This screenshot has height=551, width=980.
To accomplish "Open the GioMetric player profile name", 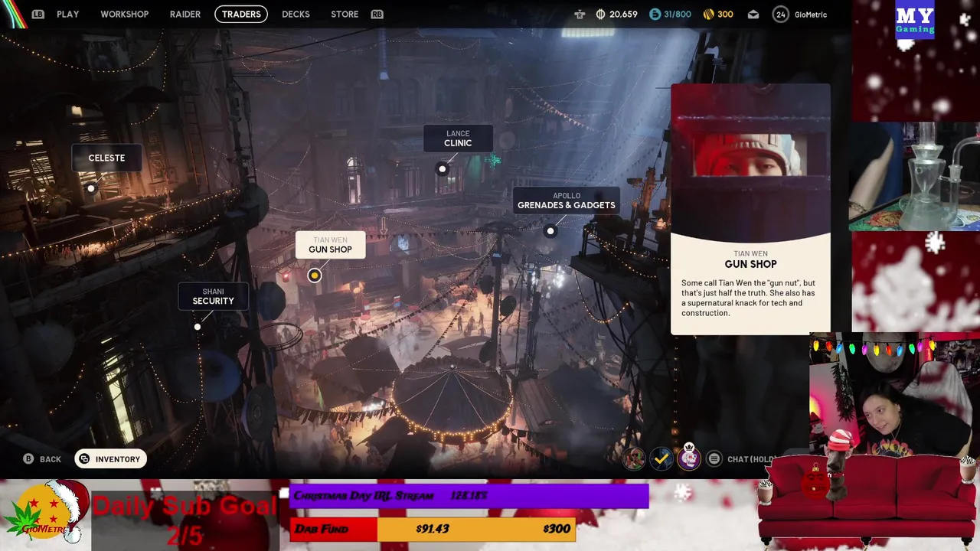I will pyautogui.click(x=811, y=14).
